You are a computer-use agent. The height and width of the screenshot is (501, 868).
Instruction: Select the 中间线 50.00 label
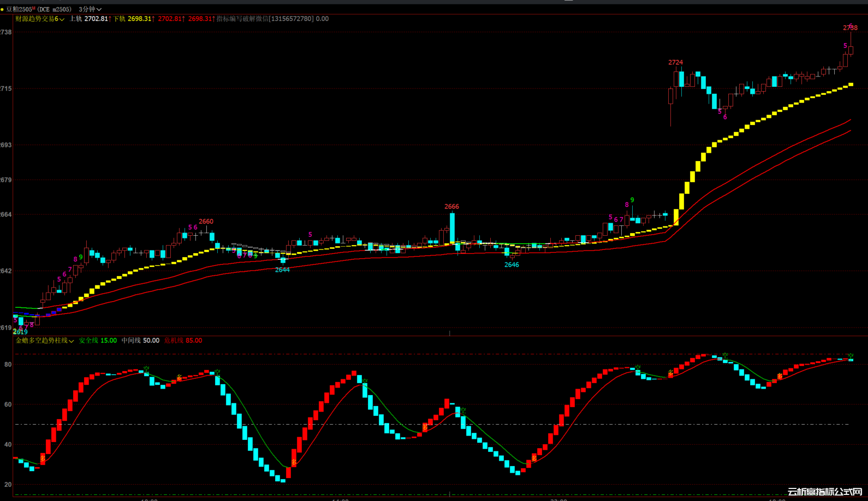coord(140,341)
